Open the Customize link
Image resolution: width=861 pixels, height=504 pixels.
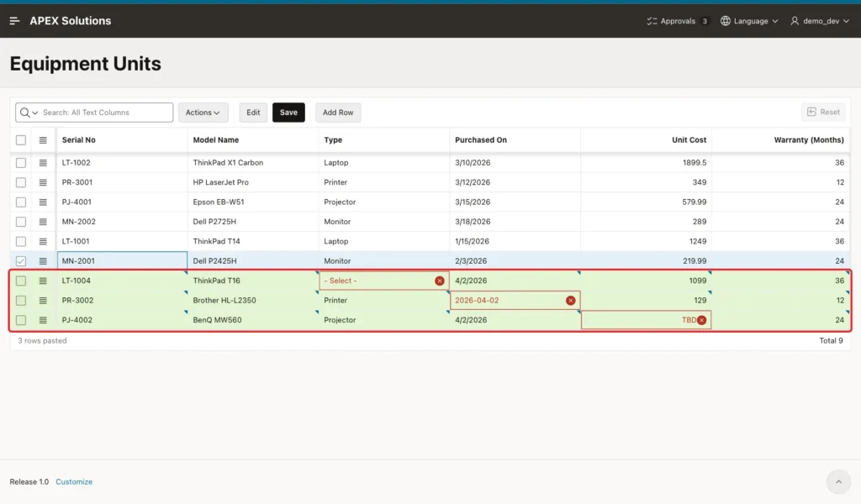[74, 481]
